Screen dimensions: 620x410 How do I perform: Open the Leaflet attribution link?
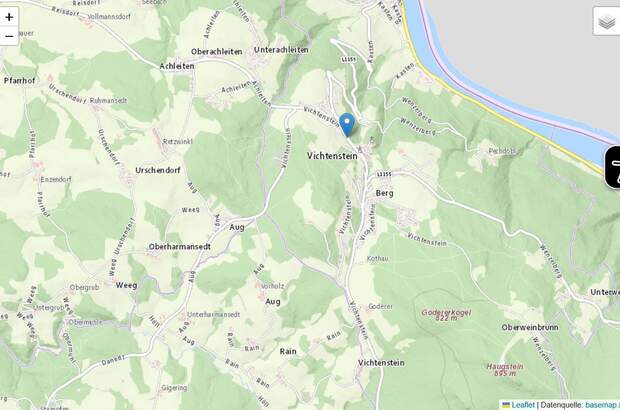click(523, 405)
